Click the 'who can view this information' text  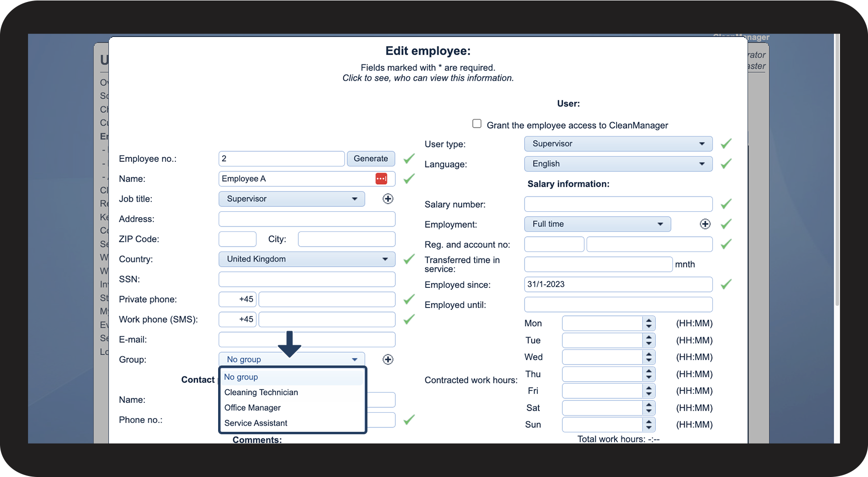[x=453, y=78]
